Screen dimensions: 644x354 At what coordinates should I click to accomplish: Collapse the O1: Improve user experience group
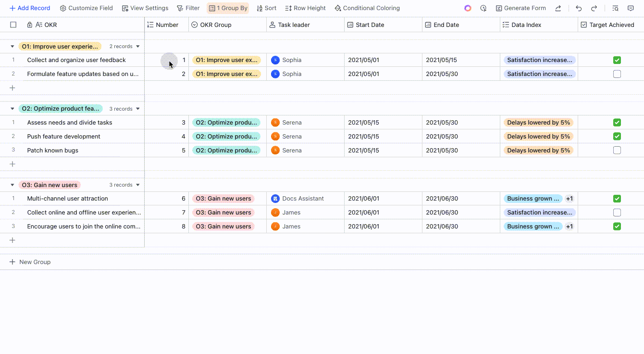pyautogui.click(x=12, y=47)
